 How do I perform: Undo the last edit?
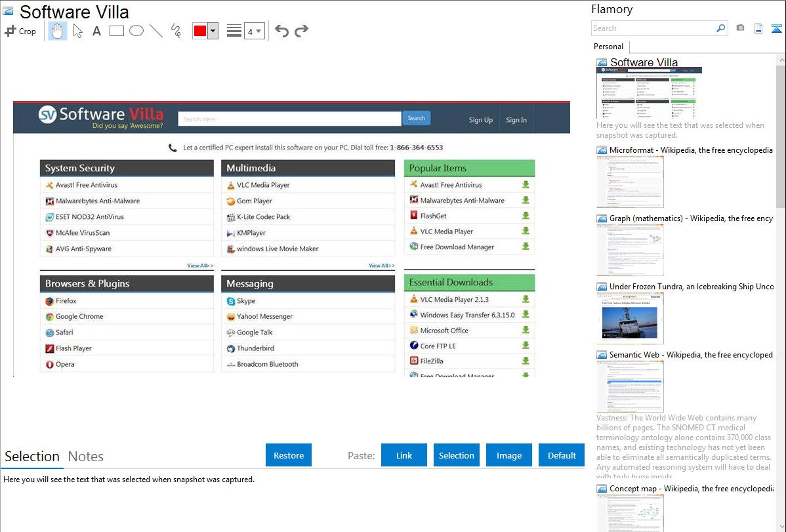[281, 31]
